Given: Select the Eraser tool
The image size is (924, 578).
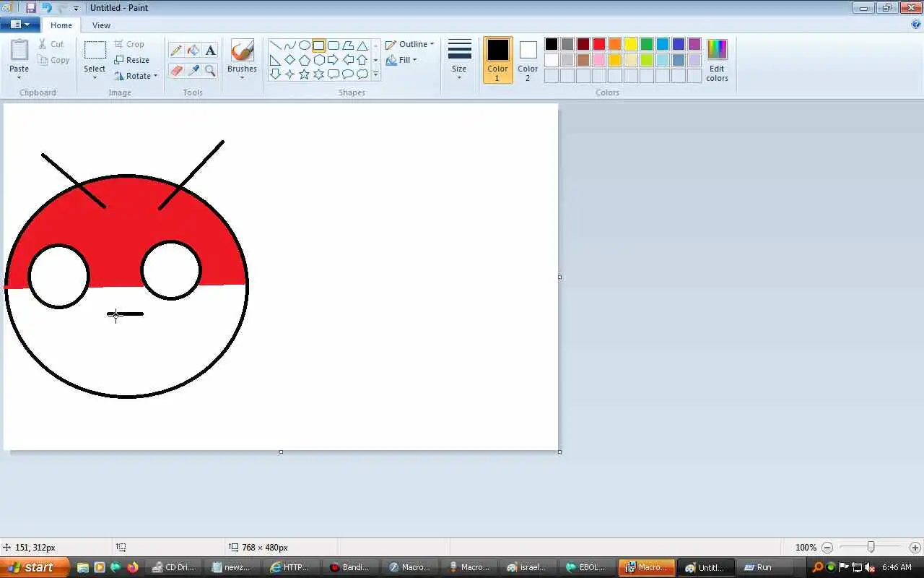Looking at the screenshot, I should click(x=176, y=70).
